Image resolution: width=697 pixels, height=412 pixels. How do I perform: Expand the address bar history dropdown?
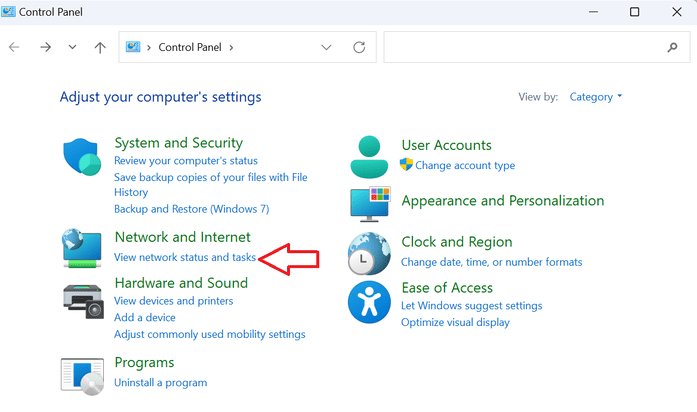(x=326, y=47)
